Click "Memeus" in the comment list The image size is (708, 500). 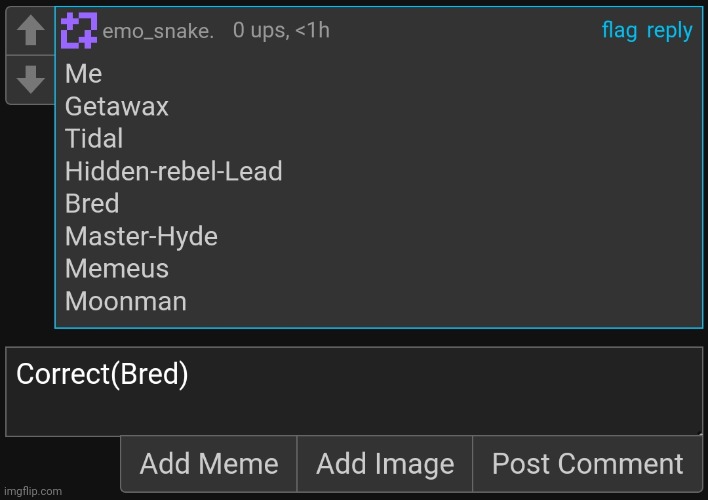click(117, 269)
